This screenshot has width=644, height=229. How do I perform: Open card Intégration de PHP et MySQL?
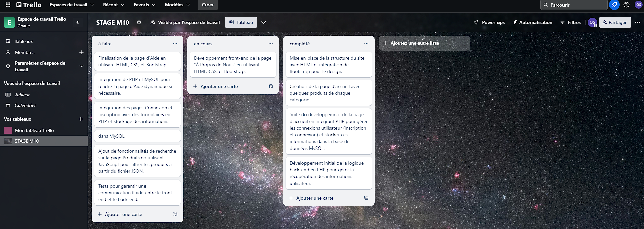tap(137, 86)
